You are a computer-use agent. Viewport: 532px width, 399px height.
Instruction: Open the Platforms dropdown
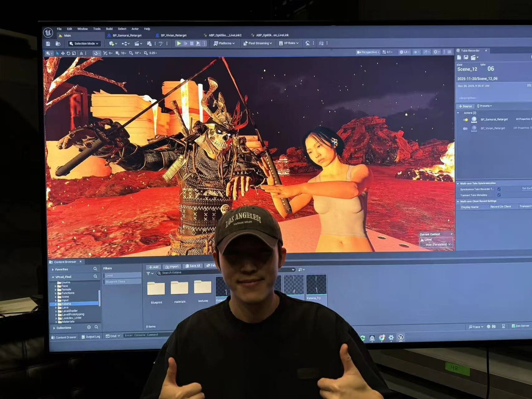tap(224, 43)
